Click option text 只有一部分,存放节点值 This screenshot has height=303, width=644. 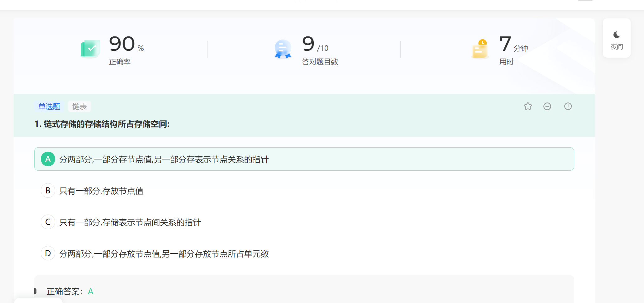click(102, 191)
